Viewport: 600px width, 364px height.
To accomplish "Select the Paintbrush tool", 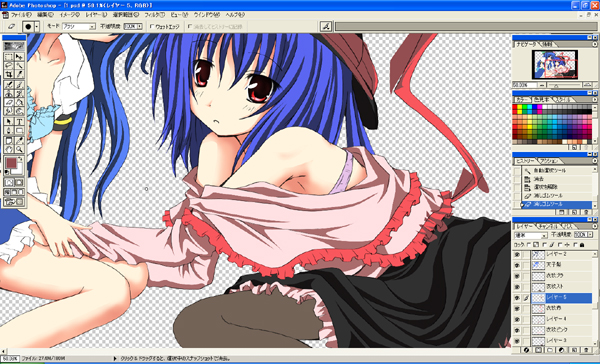I will [19, 85].
